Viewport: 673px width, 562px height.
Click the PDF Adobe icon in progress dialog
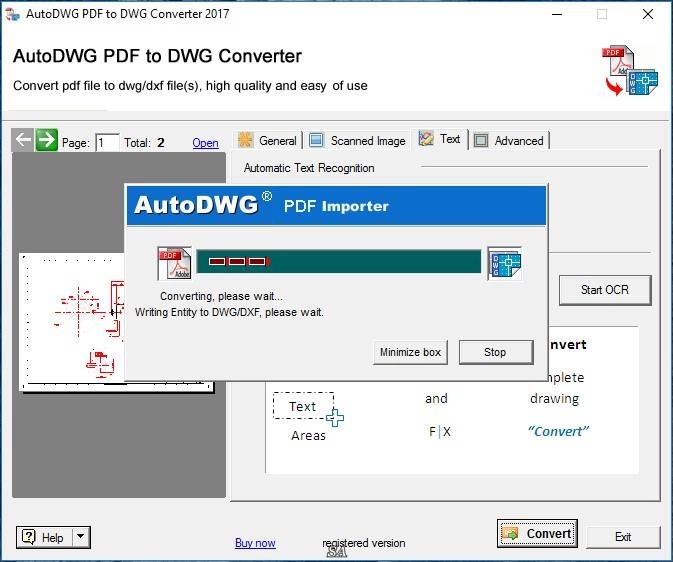[174, 263]
